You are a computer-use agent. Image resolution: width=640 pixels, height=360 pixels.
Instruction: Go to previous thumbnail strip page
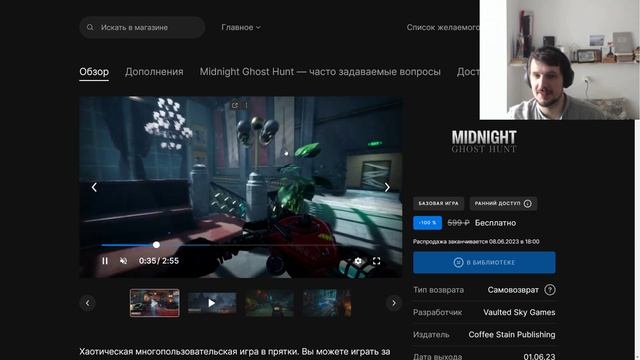pos(87,303)
